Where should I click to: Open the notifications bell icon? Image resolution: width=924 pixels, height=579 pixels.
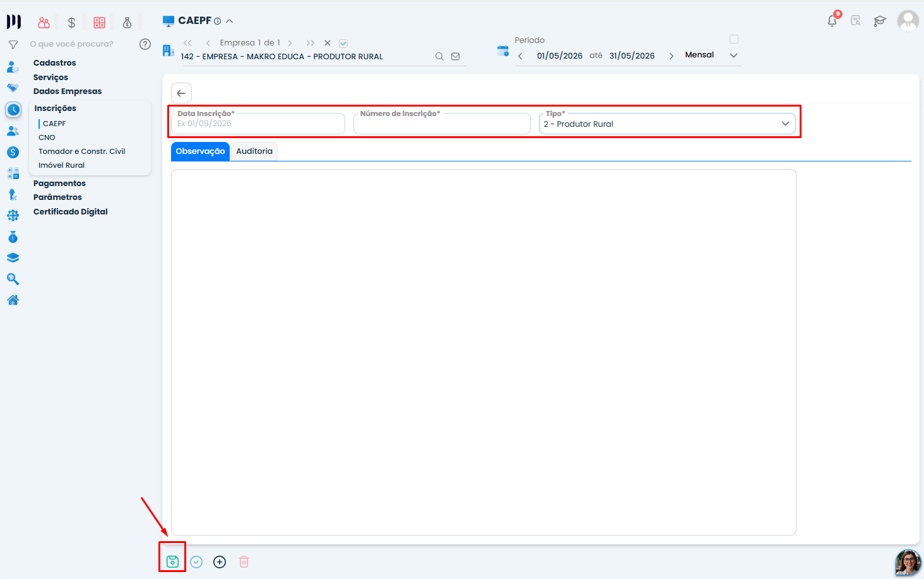pos(832,21)
